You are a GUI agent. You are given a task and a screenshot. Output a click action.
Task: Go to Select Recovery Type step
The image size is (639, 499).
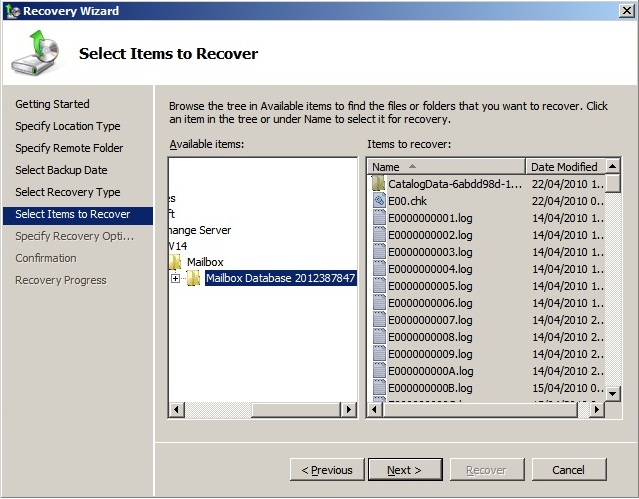pos(68,192)
